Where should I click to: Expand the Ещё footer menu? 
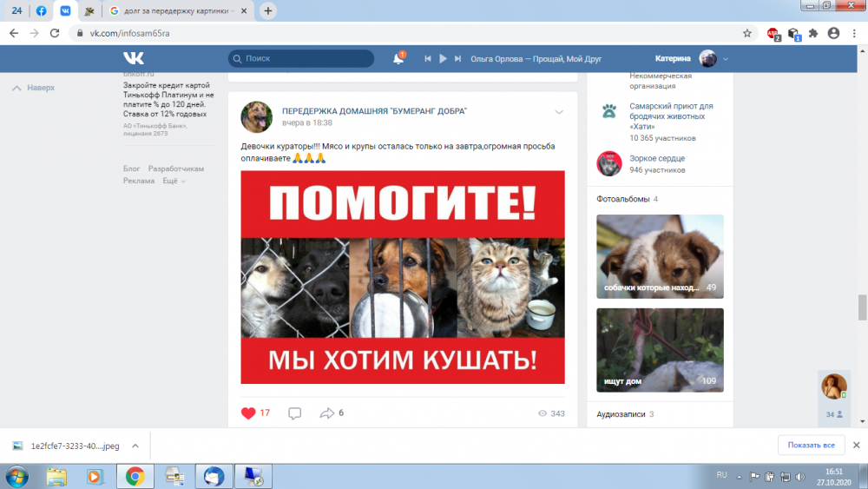coord(174,181)
